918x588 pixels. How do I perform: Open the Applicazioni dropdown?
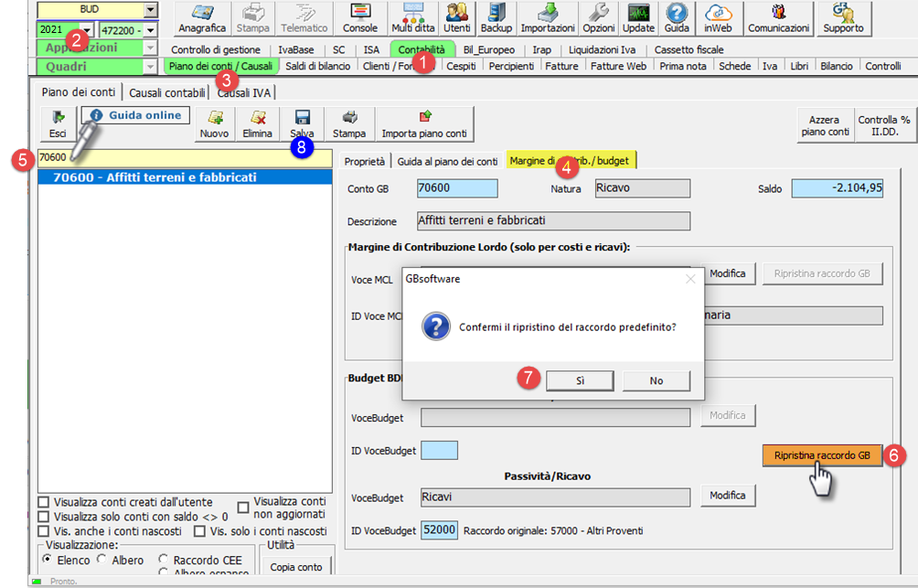pyautogui.click(x=150, y=48)
